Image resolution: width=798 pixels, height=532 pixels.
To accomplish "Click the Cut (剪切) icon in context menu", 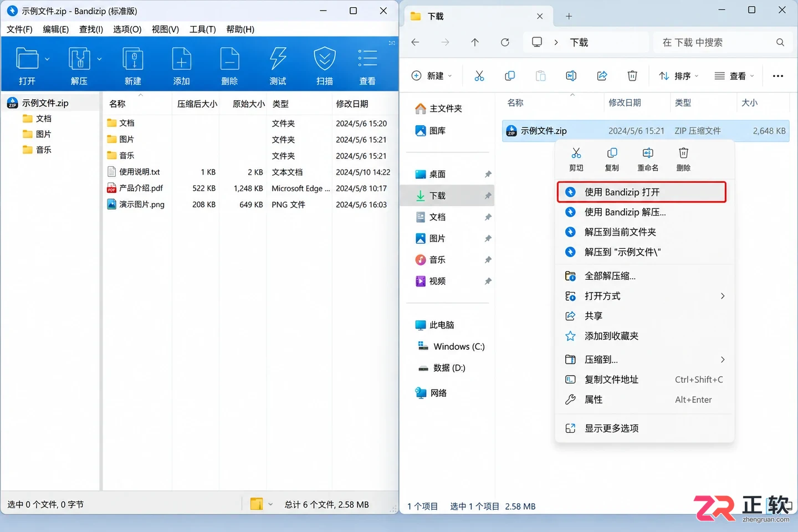I will click(576, 153).
